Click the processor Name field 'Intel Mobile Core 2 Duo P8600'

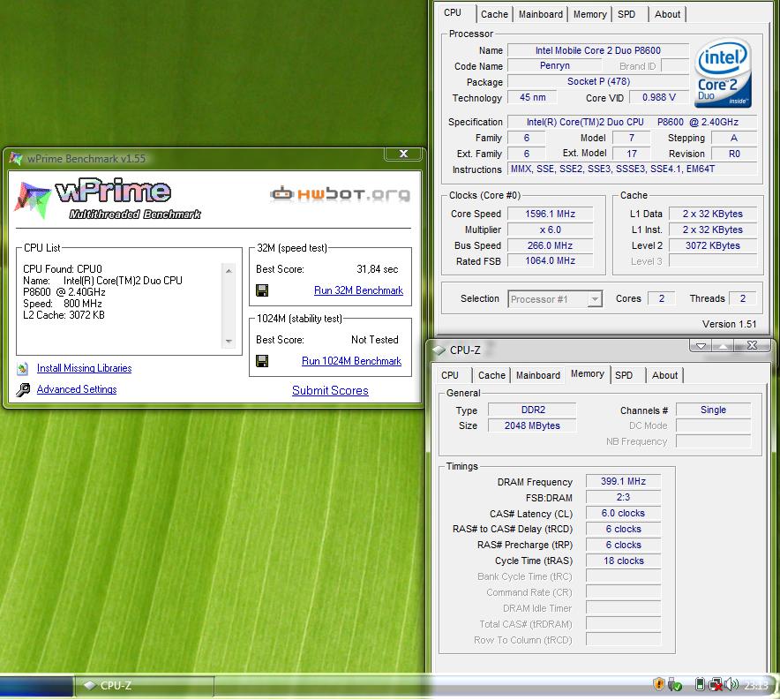[x=598, y=50]
